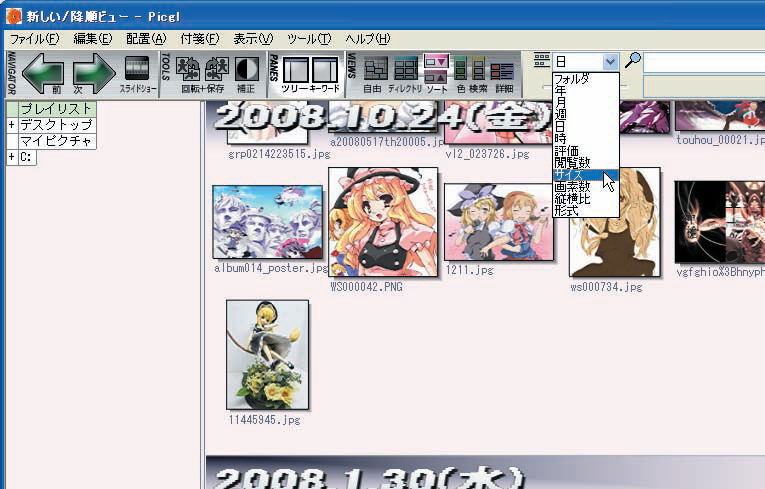This screenshot has width=765, height=489.
Task: Choose 評価 from the grouping list
Action: click(585, 150)
